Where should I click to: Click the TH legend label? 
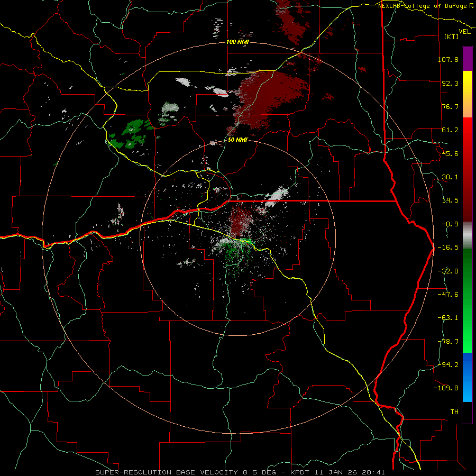coord(454,412)
